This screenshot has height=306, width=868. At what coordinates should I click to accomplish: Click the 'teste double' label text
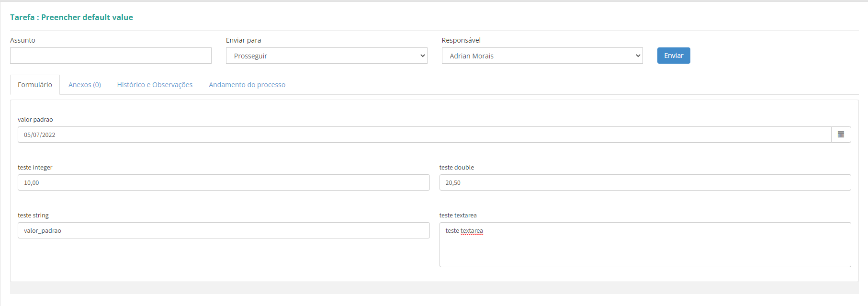tap(457, 168)
